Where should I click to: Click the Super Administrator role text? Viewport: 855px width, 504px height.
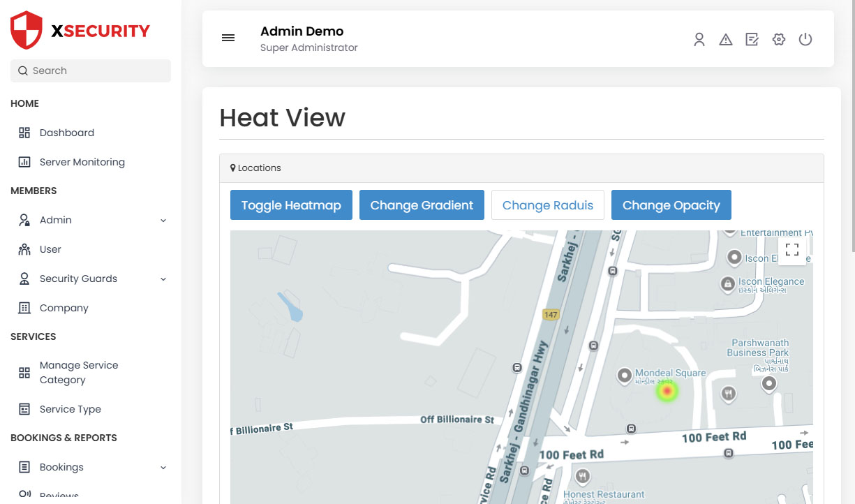[x=309, y=48]
